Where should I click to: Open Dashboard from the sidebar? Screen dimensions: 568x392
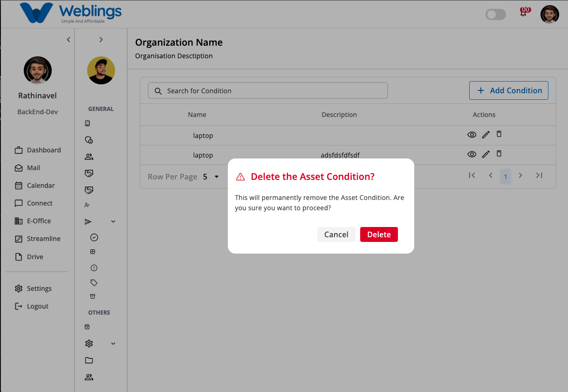38,150
